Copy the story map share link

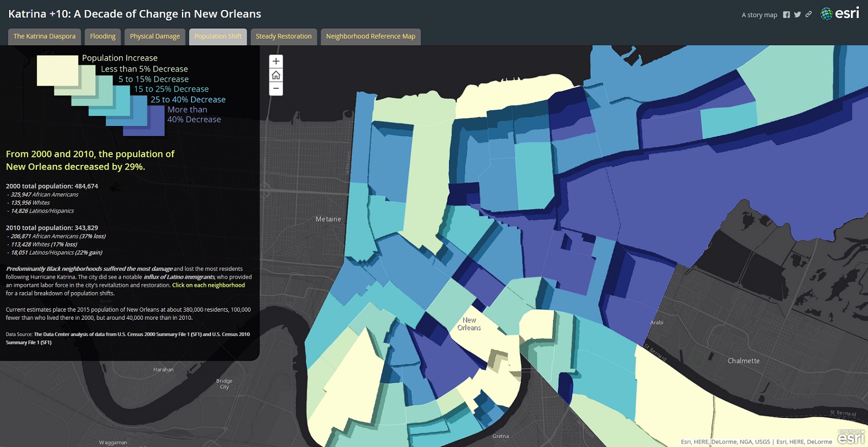[808, 15]
